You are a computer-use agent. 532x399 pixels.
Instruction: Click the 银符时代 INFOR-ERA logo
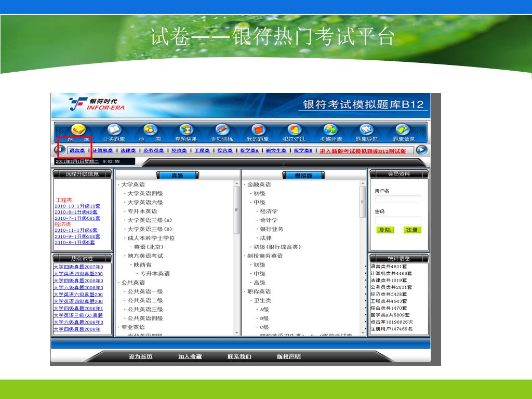tap(97, 104)
